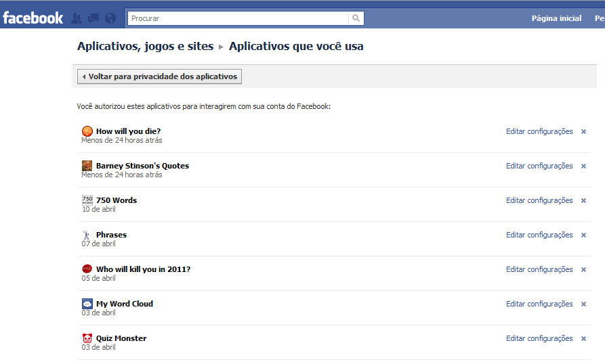Click the Phrases app icon

pyautogui.click(x=87, y=235)
